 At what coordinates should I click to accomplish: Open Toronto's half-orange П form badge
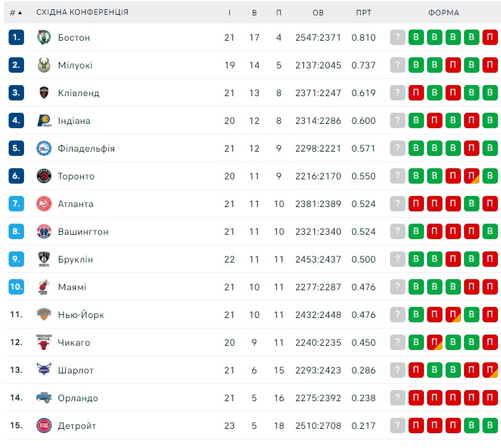[471, 176]
